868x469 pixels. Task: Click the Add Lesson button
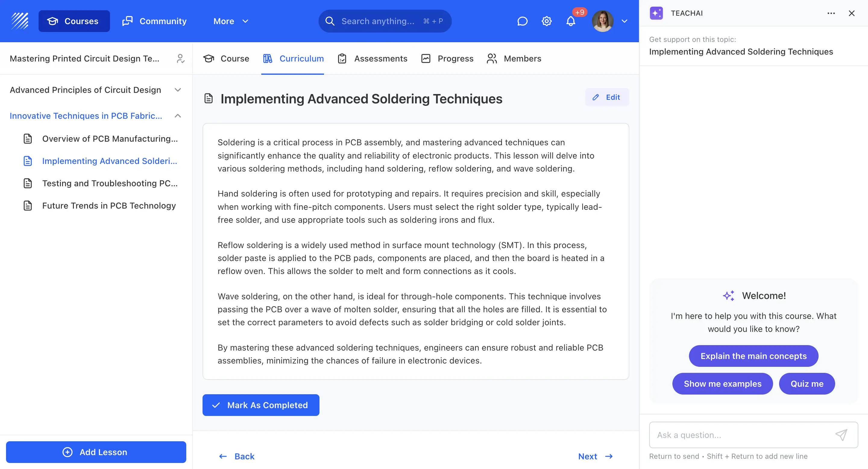point(96,452)
